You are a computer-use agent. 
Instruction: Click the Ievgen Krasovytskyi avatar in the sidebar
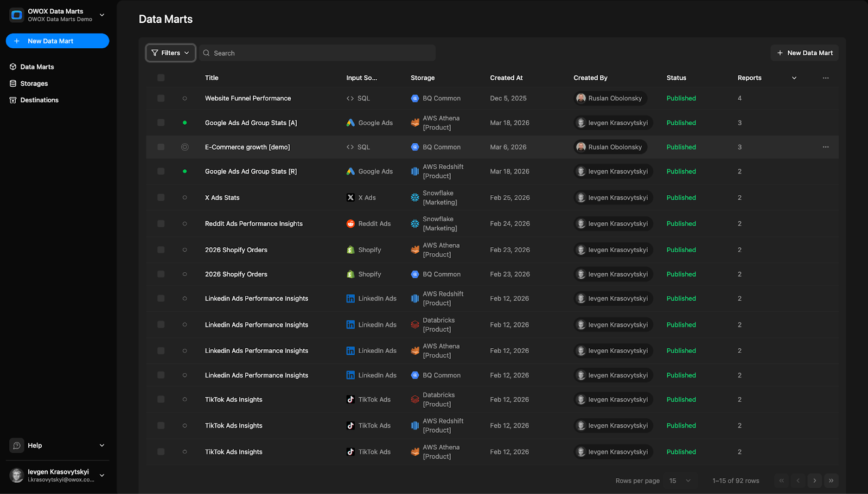coord(17,476)
